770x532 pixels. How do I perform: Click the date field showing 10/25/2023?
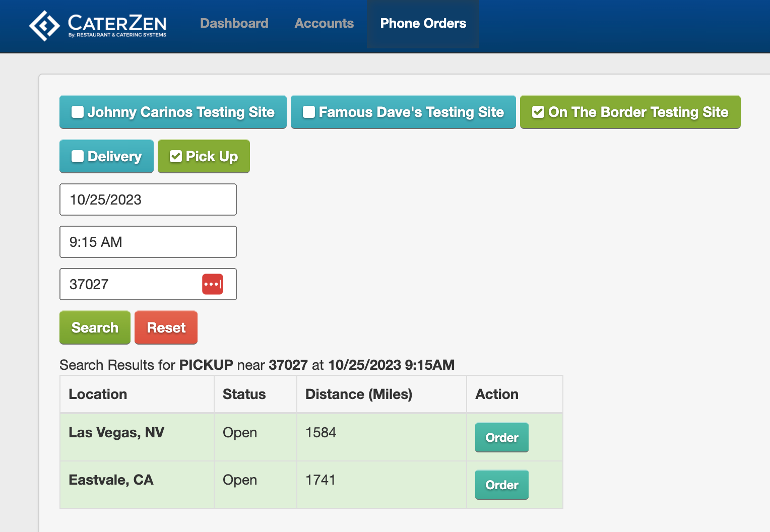(x=148, y=199)
